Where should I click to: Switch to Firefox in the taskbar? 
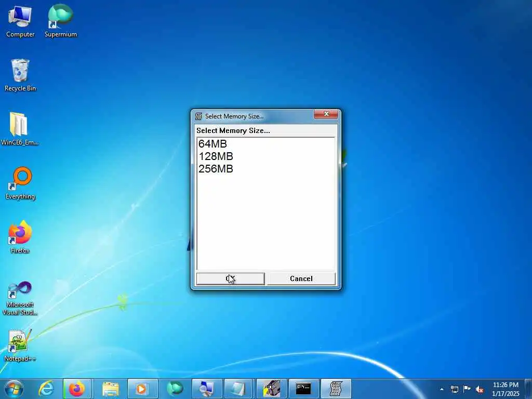[77, 389]
